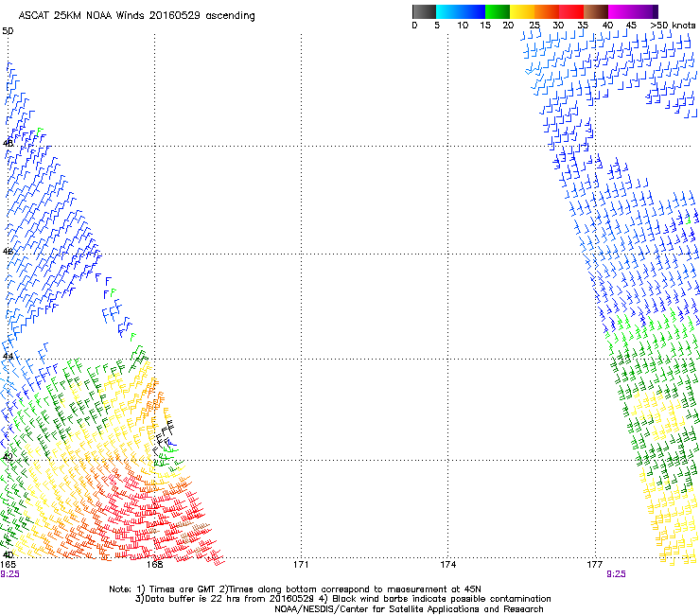Click the longitude label 168
The height and width of the screenshot is (615, 700).
pos(154,565)
